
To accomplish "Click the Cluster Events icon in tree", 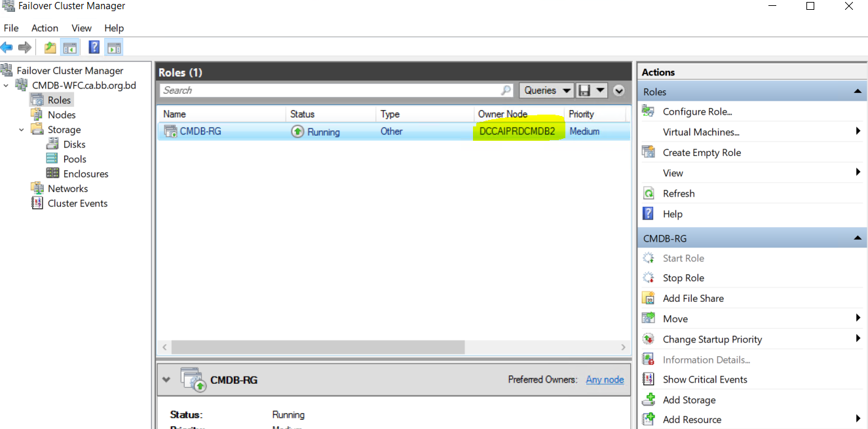I will pos(37,203).
